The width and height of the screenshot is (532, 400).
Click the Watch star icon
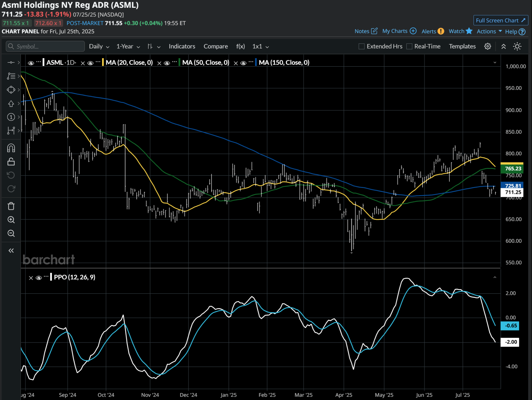click(469, 31)
